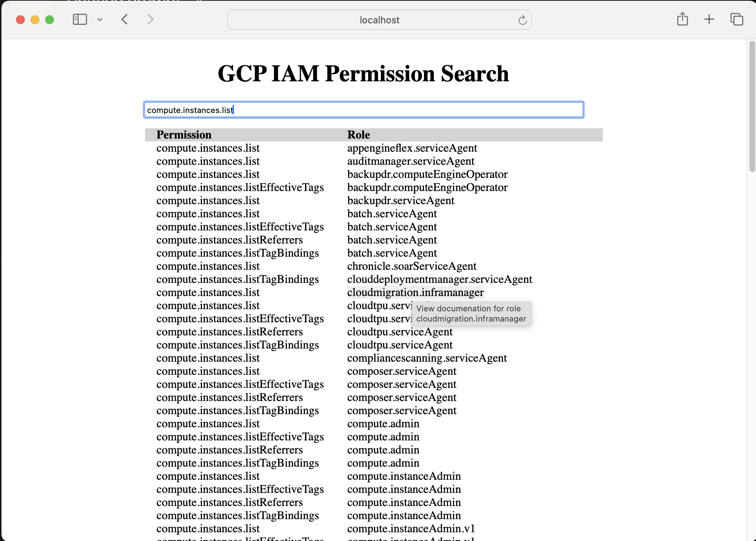
Task: Click the vertical page scrollbar thumb
Action: [752, 106]
